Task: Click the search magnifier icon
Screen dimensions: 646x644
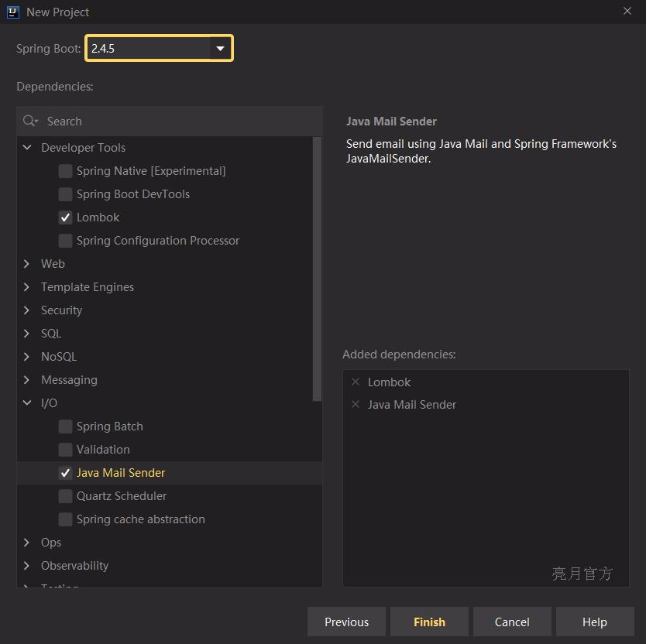Action: tap(29, 121)
